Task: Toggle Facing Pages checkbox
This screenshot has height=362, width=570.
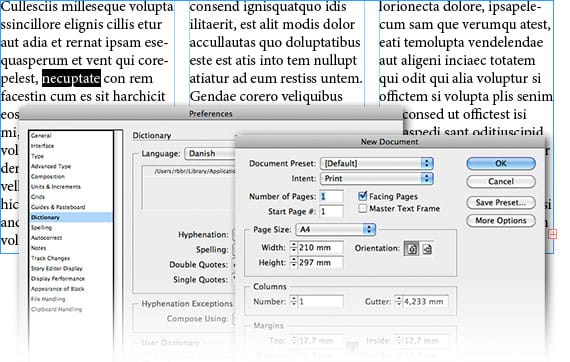Action: point(362,196)
